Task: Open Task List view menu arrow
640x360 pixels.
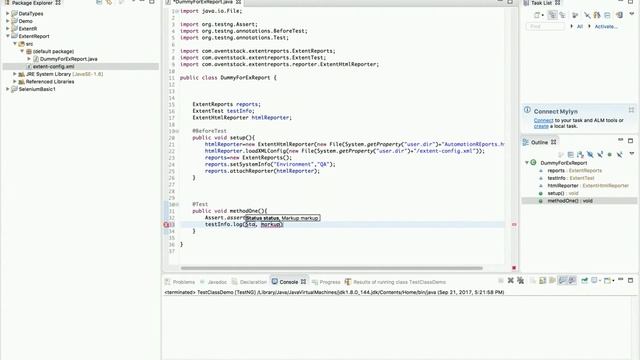Action: coord(632,14)
